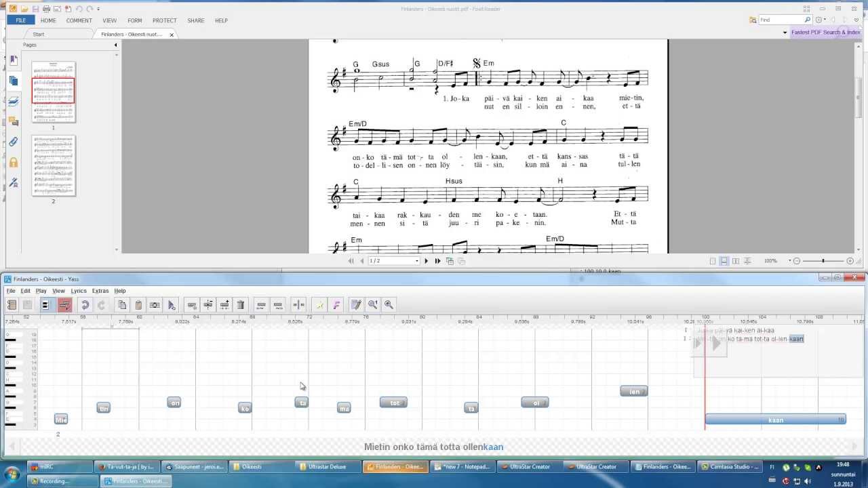Click the play-selection cursor icon in Yass

[172, 305]
